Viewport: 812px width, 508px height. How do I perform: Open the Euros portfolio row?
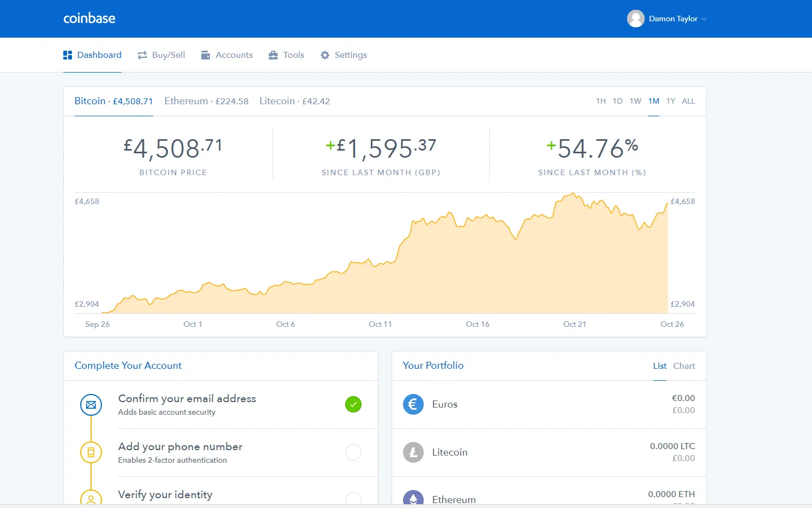[x=549, y=405]
